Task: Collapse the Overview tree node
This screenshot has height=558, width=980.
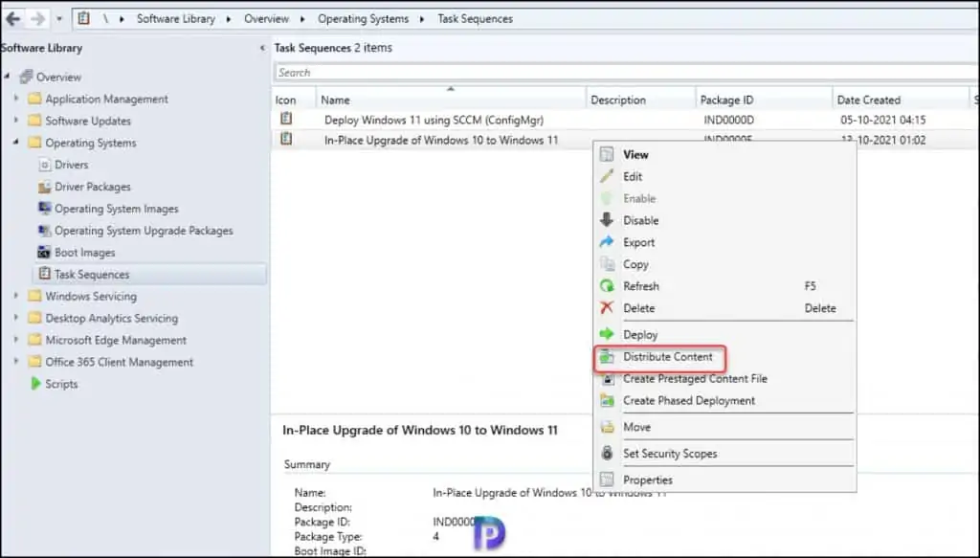Action: [8, 77]
